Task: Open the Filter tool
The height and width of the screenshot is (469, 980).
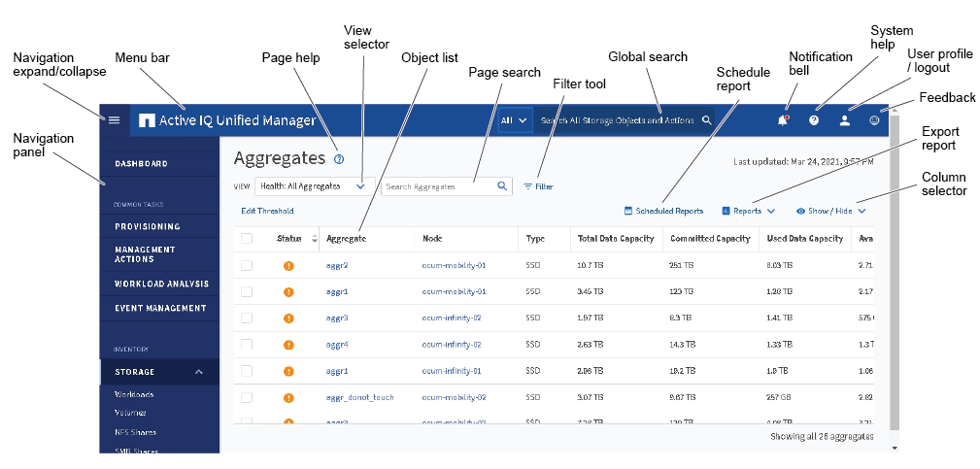Action: tap(538, 185)
